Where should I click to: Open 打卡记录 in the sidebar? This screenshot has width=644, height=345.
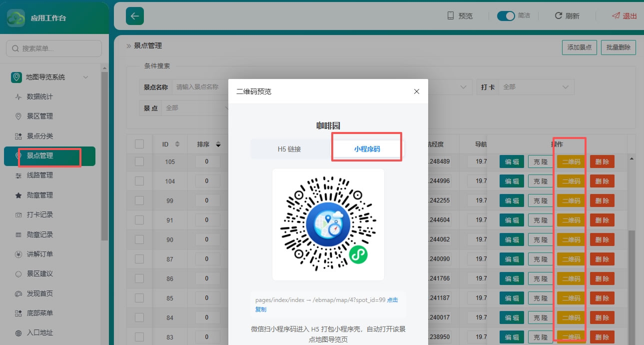point(39,214)
